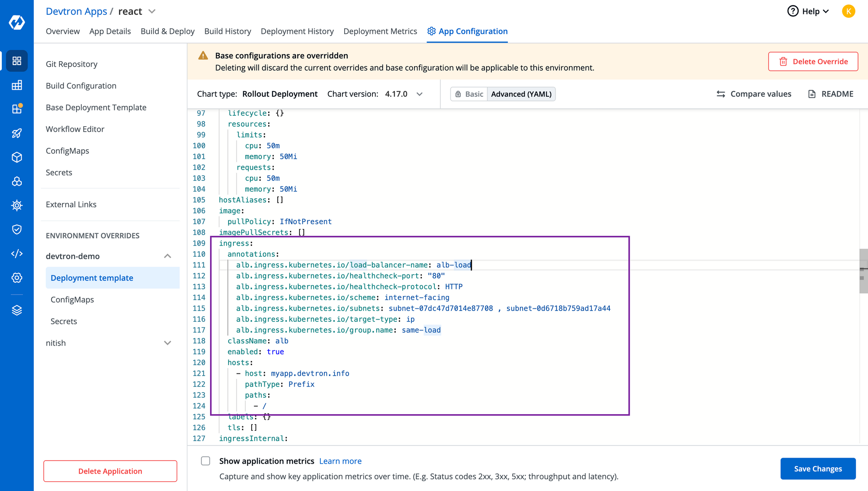Switch to the Build History tab

pyautogui.click(x=228, y=31)
